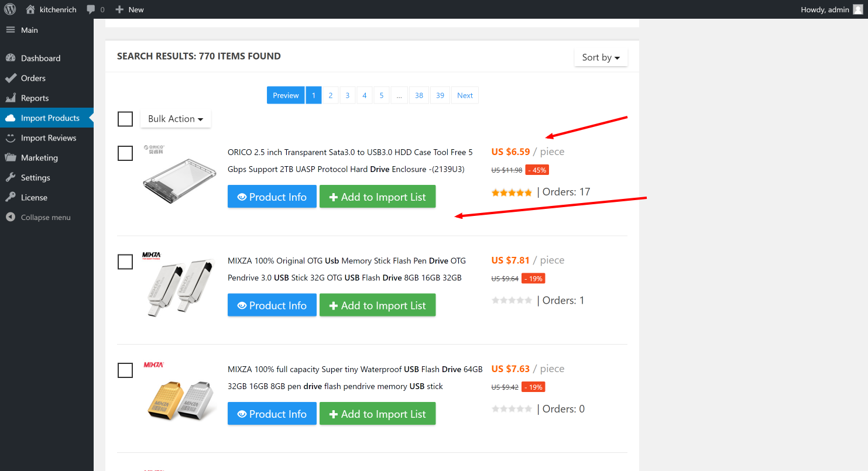Click the Orders checkmark icon
The image size is (868, 471).
pos(11,78)
